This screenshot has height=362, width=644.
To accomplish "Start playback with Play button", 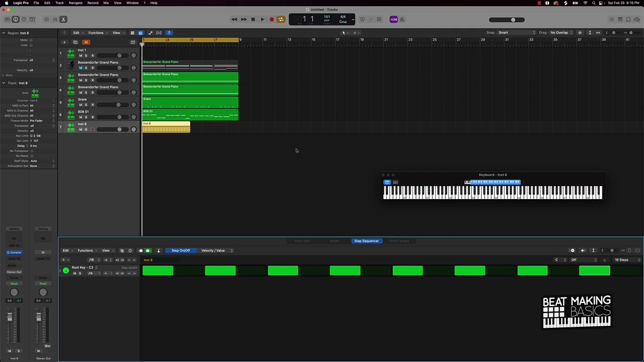I will tap(262, 20).
